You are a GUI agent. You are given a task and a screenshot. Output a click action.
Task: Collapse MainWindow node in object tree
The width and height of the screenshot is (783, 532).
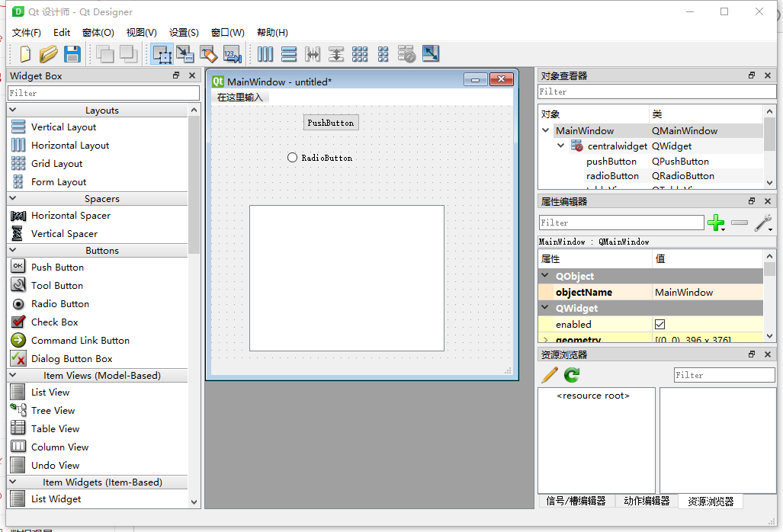[x=545, y=130]
